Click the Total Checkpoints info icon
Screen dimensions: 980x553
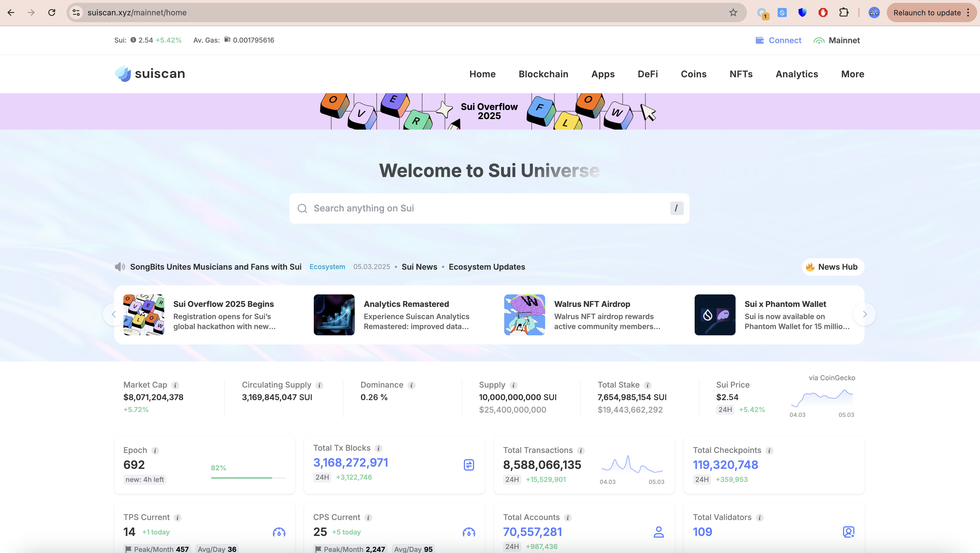(x=769, y=451)
